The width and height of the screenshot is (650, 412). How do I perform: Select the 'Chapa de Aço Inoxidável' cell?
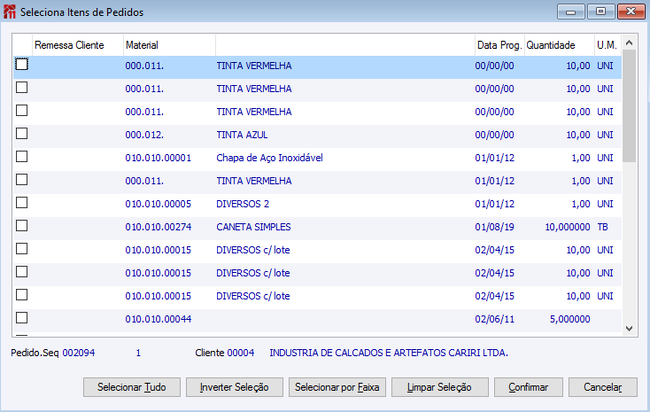coord(269,158)
